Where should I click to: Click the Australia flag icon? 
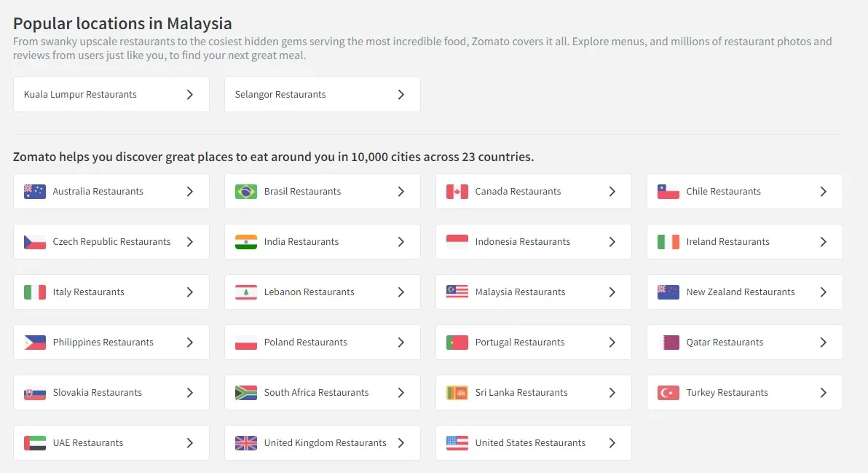pyautogui.click(x=35, y=192)
